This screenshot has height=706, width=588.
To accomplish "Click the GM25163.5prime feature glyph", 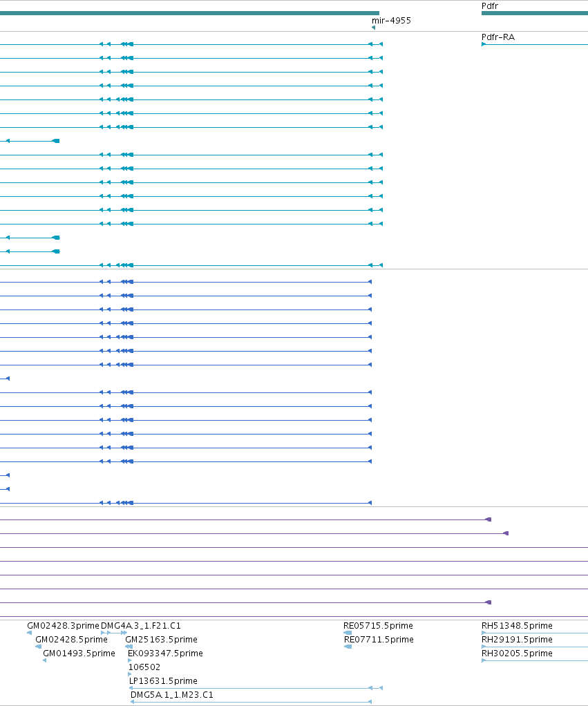I will [x=129, y=647].
